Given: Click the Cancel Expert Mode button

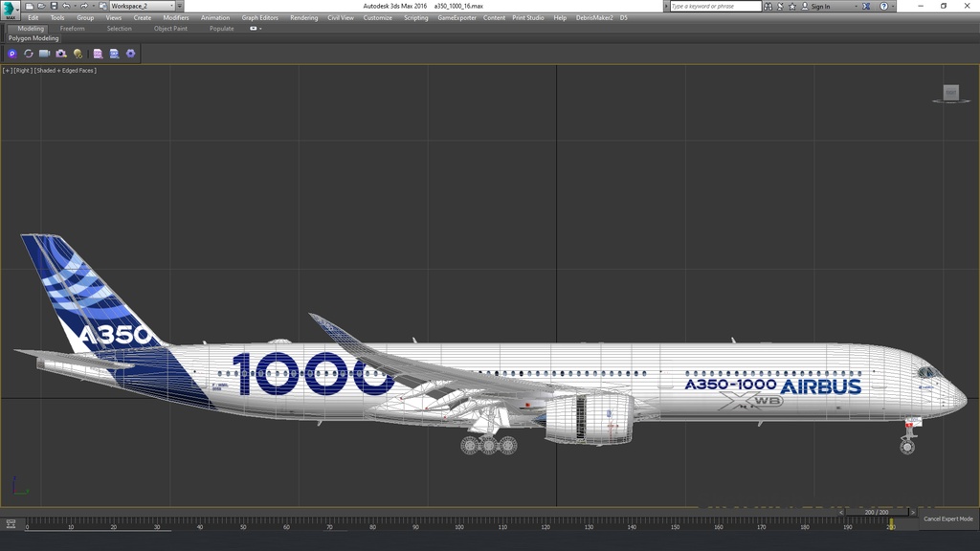Looking at the screenshot, I should [x=947, y=518].
